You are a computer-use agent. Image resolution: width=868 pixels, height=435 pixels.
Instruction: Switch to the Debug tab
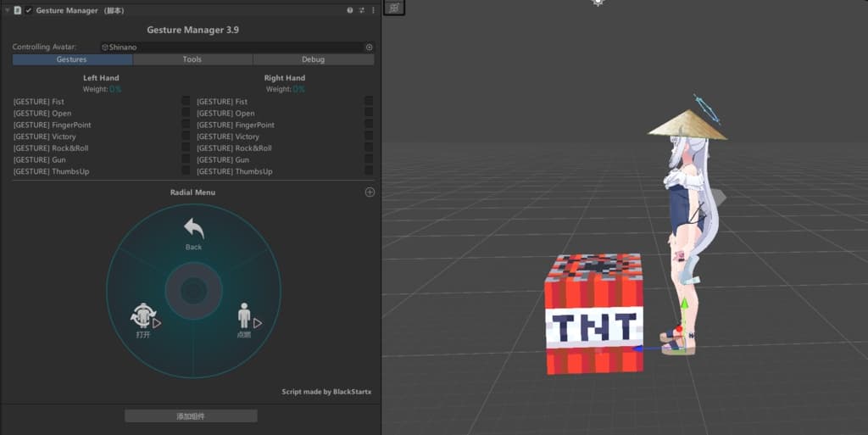coord(313,59)
